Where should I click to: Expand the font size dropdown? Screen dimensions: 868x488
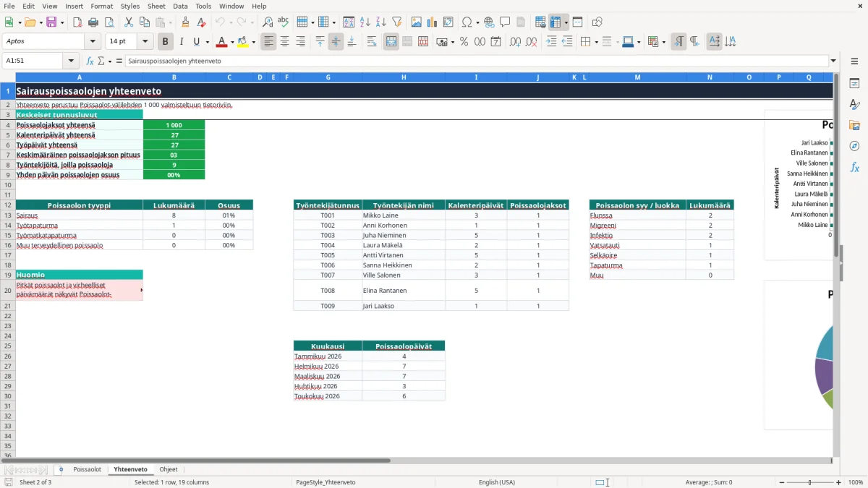145,41
